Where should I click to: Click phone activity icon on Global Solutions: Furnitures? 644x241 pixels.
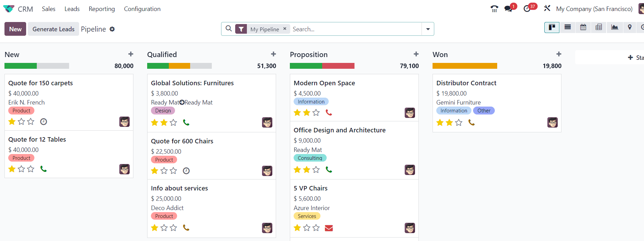[186, 122]
